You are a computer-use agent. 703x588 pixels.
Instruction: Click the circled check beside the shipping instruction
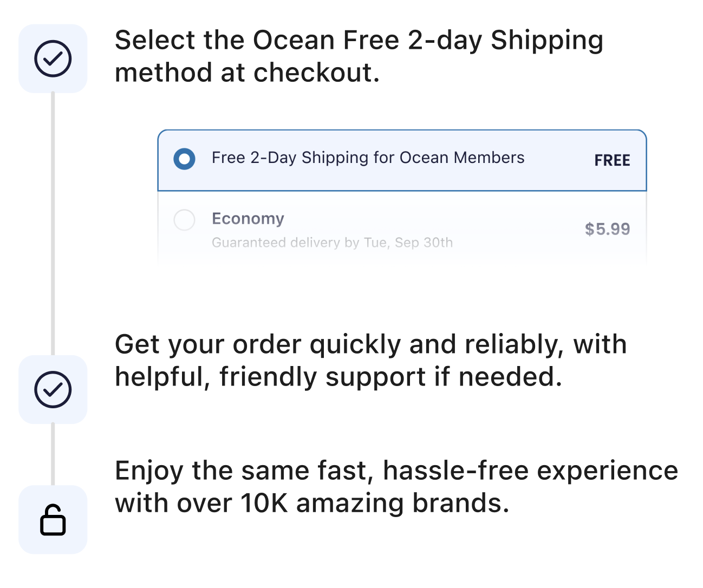(x=53, y=58)
